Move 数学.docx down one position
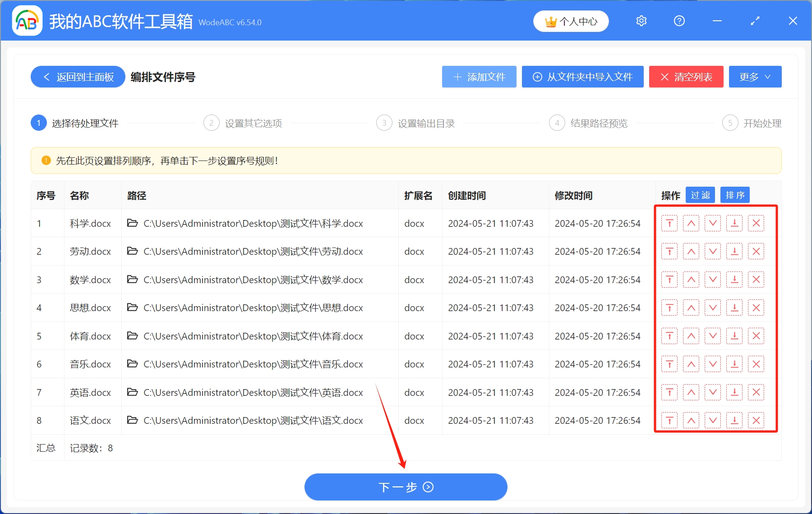812x514 pixels. (713, 280)
